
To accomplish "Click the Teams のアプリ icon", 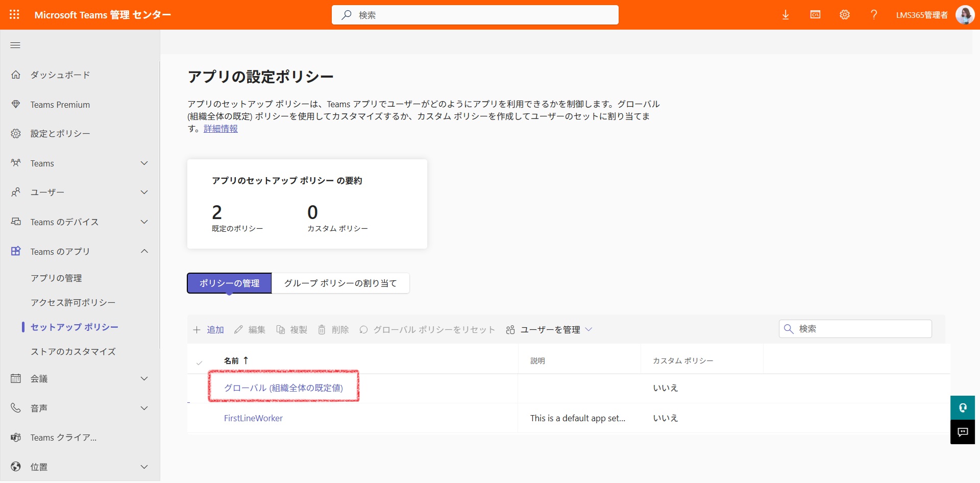I will 16,251.
